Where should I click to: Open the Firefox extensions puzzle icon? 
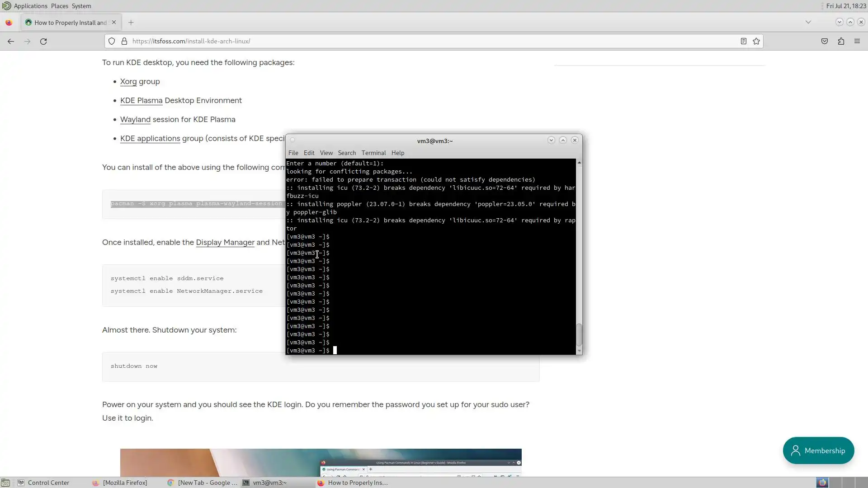click(841, 41)
